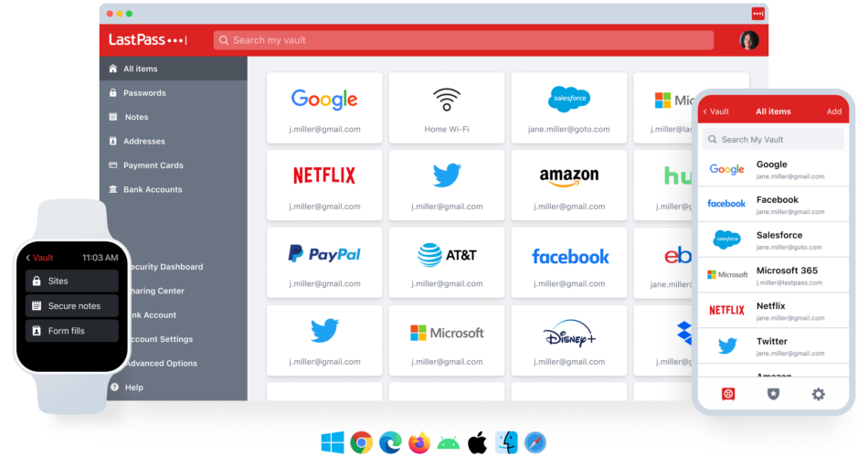Open Payment Cards in sidebar
The image size is (868, 457).
coord(153,165)
